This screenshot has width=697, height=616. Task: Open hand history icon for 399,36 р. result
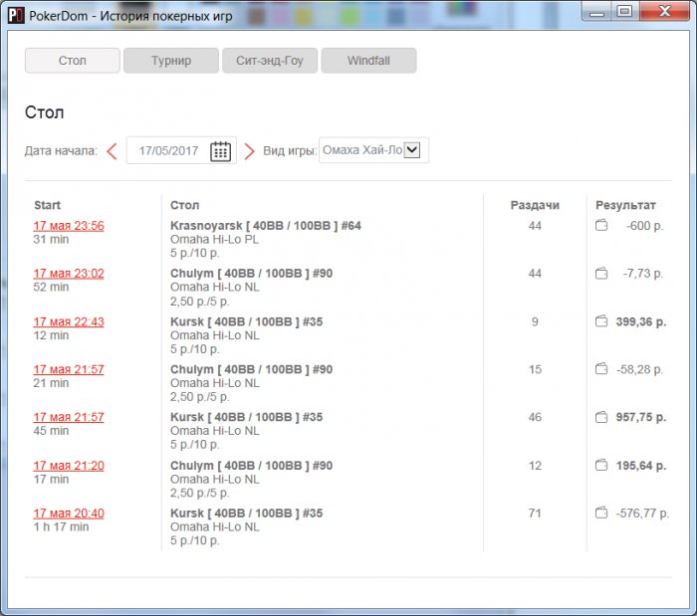[601, 321]
